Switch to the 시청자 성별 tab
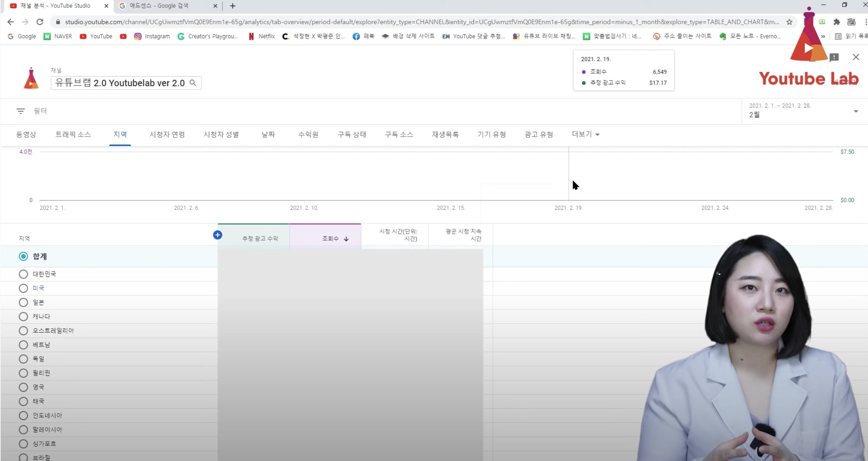 click(x=221, y=135)
